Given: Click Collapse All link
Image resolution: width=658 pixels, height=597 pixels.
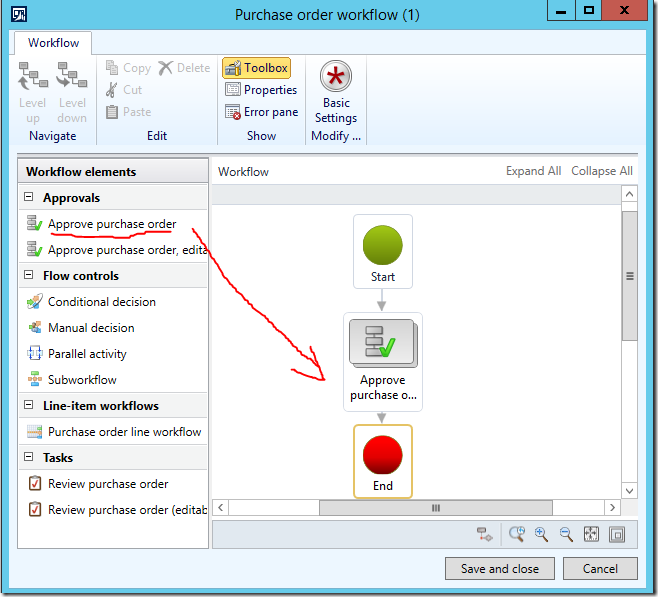Looking at the screenshot, I should tap(602, 171).
